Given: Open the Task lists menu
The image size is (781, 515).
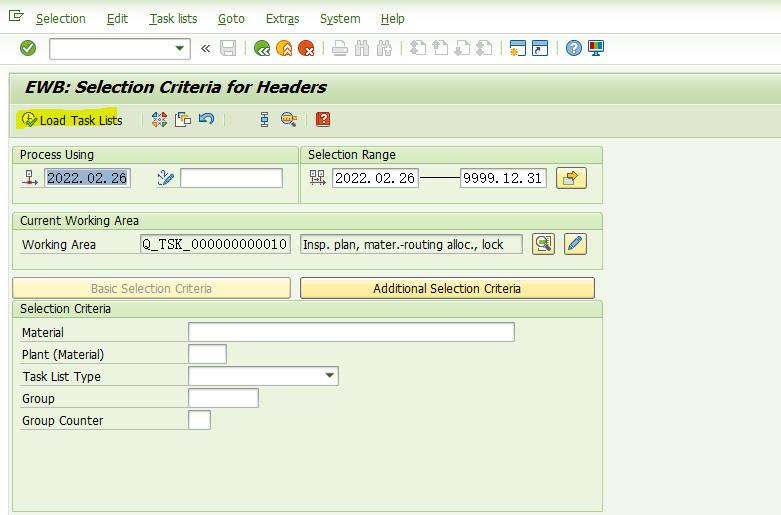Looking at the screenshot, I should click(x=173, y=19).
